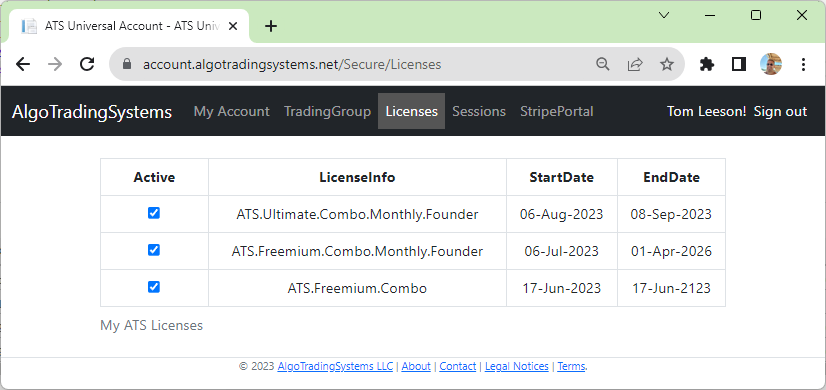Click the StartDate column header
The height and width of the screenshot is (390, 826).
coord(562,177)
